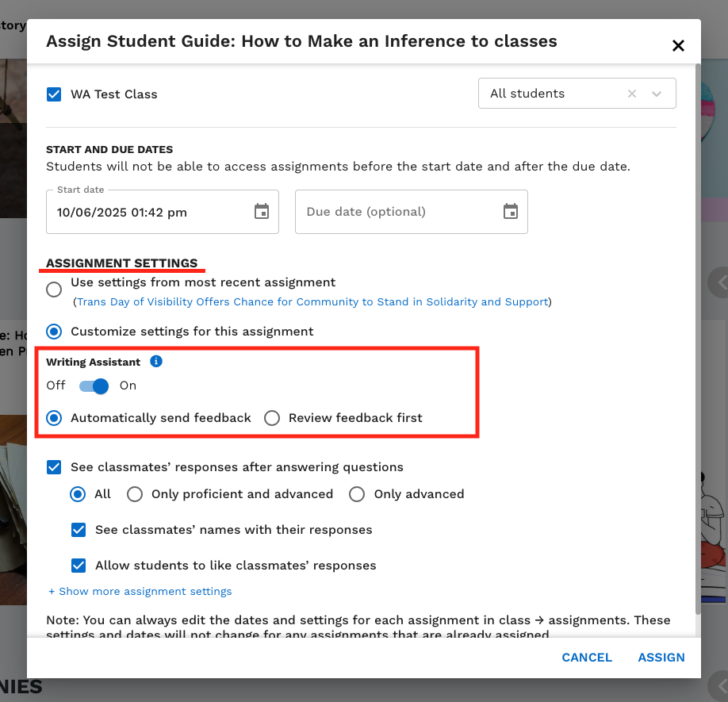Choose Review feedback first option

click(x=272, y=418)
